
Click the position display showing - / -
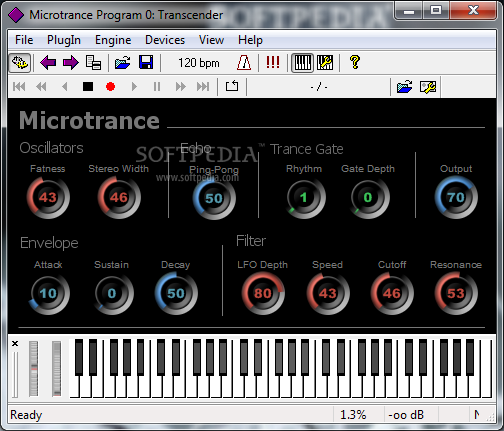click(319, 87)
